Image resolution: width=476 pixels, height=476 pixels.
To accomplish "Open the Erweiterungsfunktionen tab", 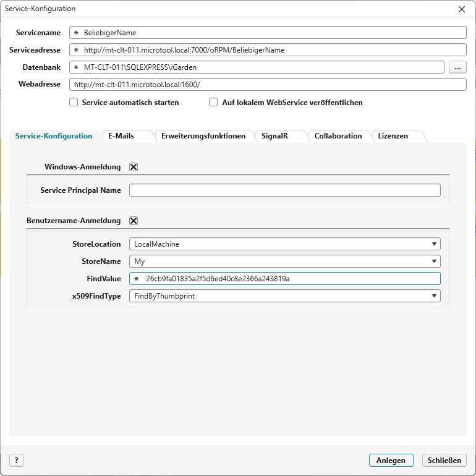I will (203, 136).
